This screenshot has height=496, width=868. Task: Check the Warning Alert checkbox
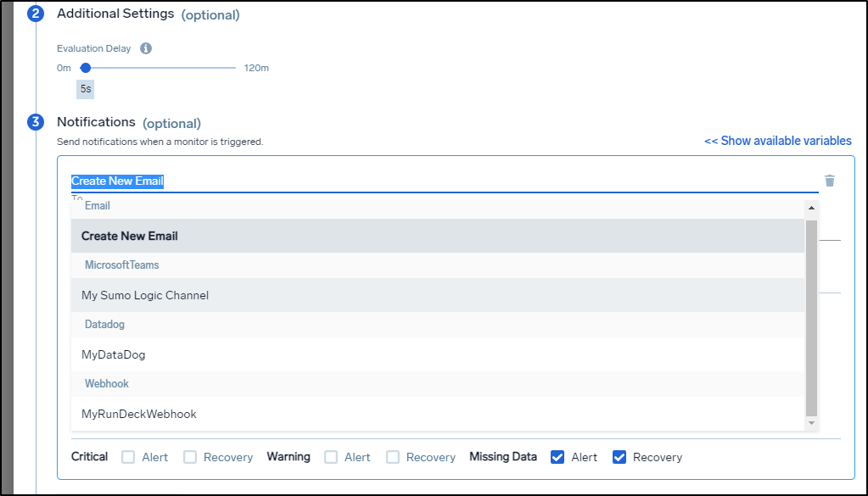[330, 457]
